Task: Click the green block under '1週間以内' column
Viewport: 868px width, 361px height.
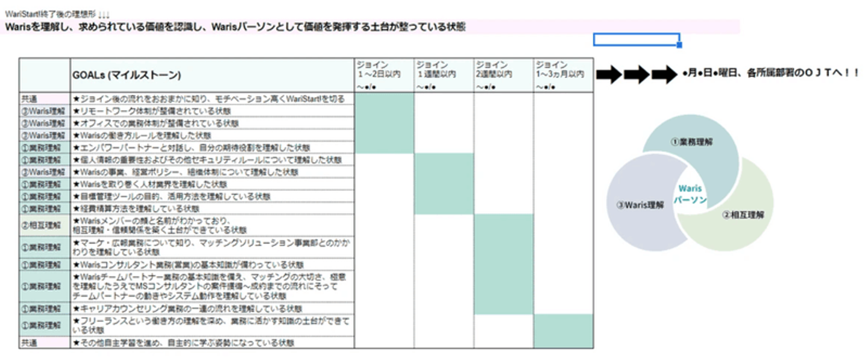Action: (x=444, y=184)
